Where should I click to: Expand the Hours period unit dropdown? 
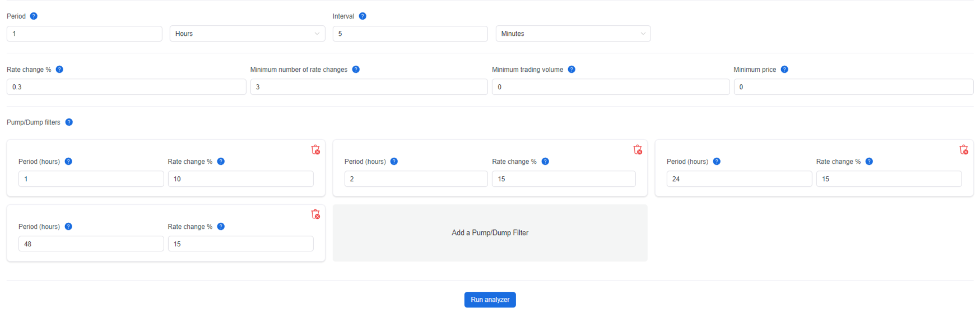point(247,34)
